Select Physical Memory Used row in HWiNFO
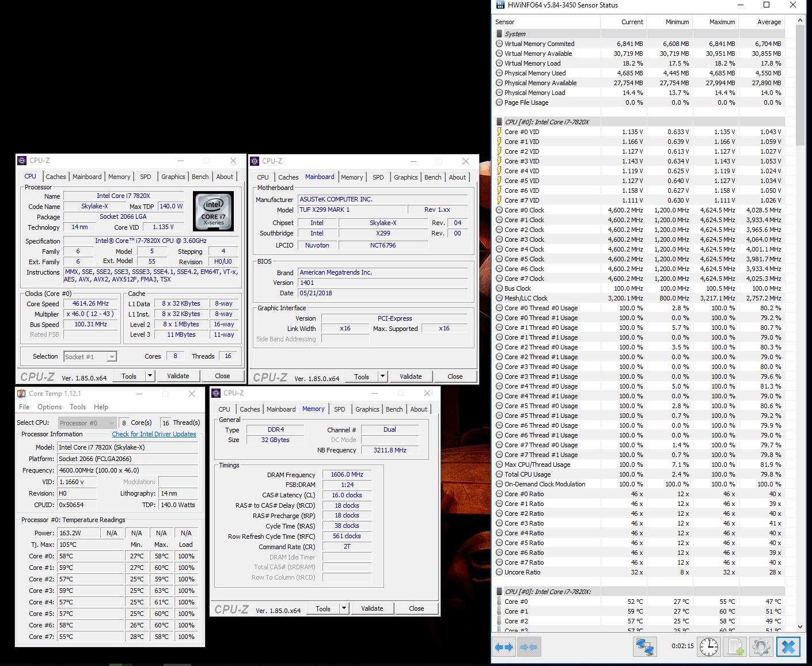 tap(639, 73)
